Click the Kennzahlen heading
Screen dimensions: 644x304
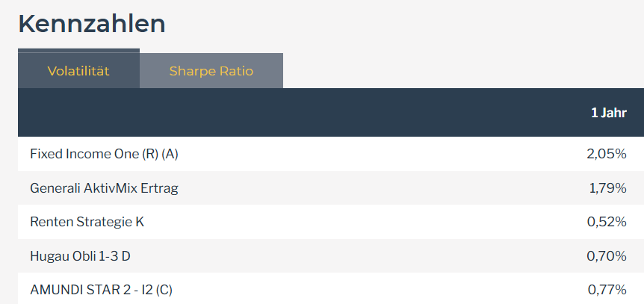91,23
